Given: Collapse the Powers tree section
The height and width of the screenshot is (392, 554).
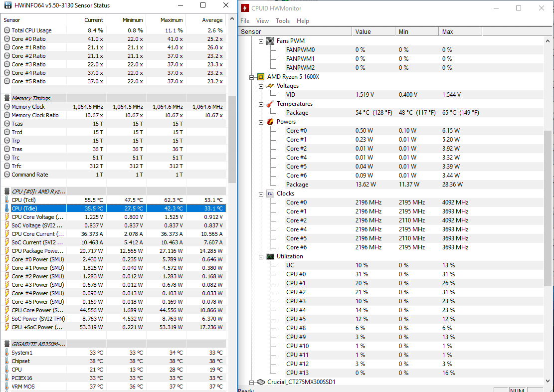Looking at the screenshot, I should point(260,121).
